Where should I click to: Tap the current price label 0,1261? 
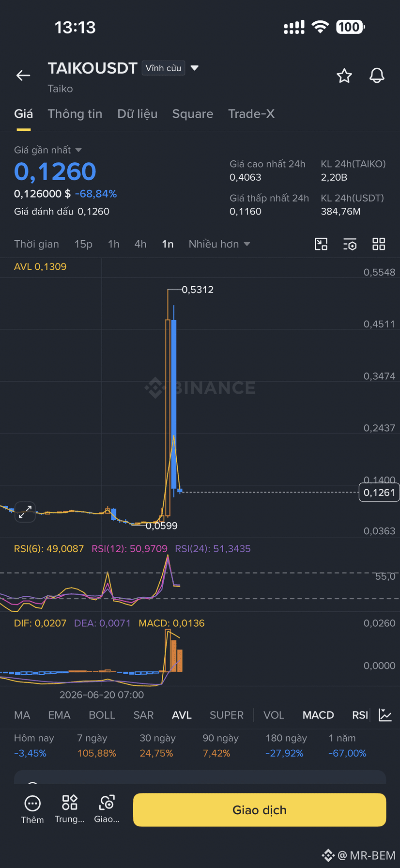[379, 493]
